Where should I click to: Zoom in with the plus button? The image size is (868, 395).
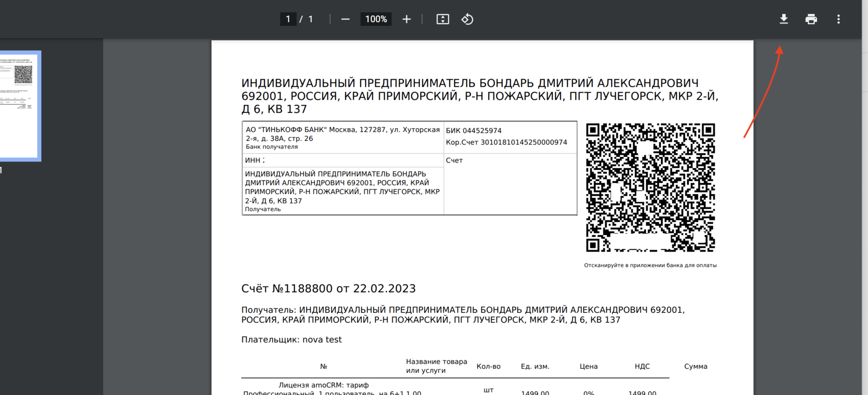[407, 19]
